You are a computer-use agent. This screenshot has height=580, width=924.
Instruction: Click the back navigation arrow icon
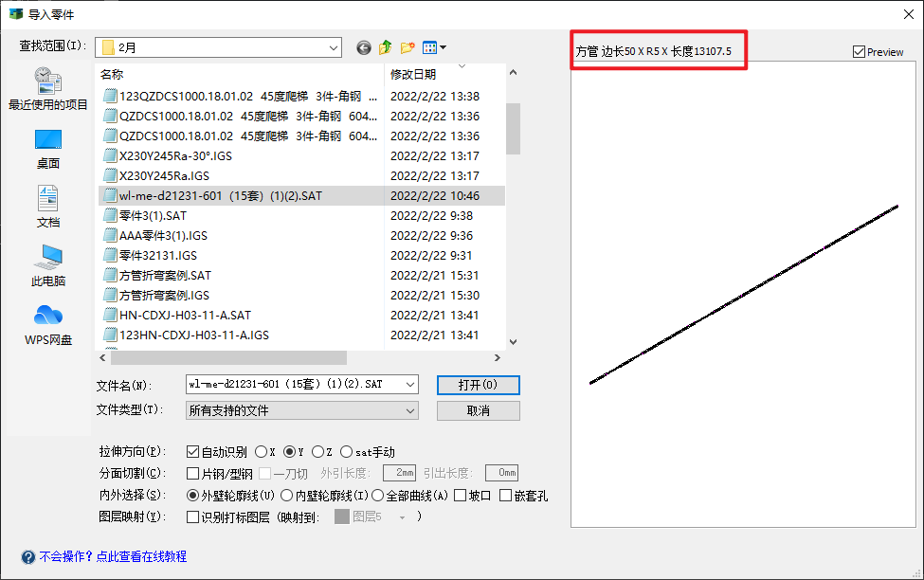click(x=363, y=47)
